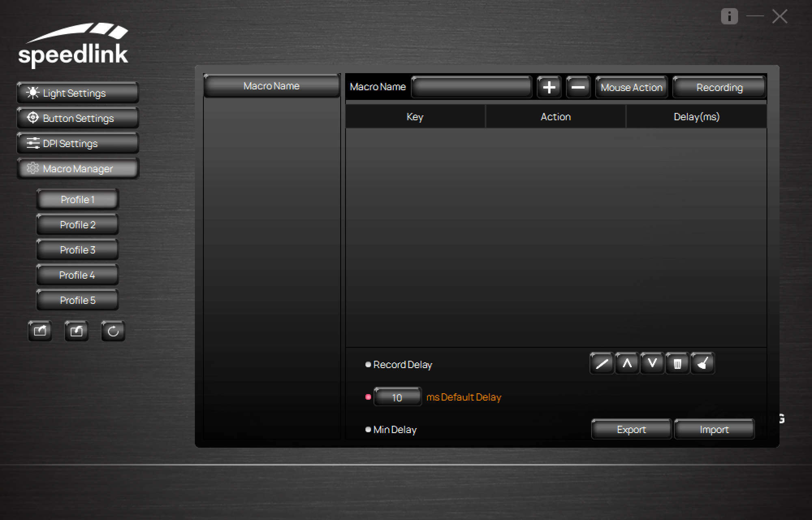Enable the Default Delay radio option

click(368, 397)
